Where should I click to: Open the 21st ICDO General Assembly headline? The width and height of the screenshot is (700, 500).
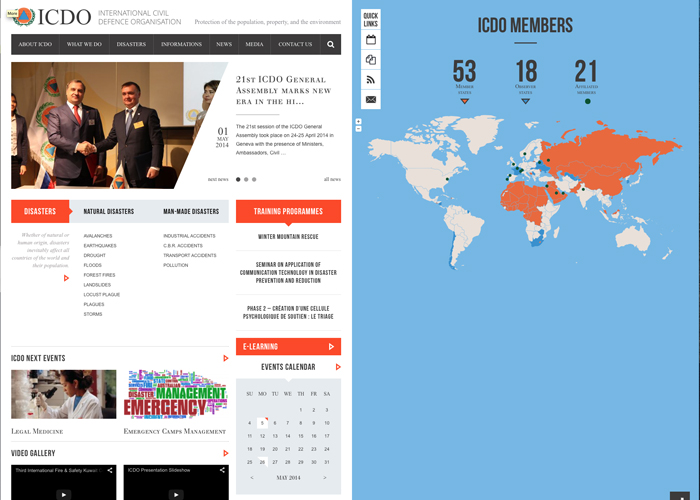283,91
